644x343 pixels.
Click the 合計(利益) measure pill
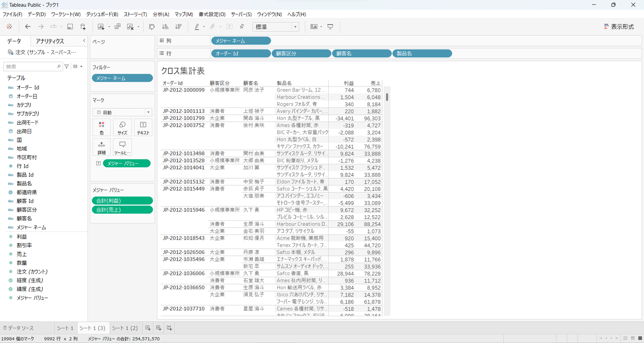(122, 201)
